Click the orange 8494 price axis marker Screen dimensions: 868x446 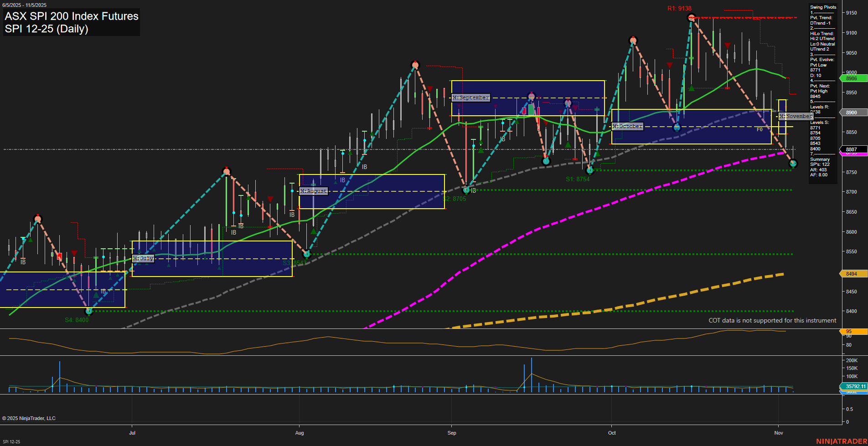click(x=852, y=274)
